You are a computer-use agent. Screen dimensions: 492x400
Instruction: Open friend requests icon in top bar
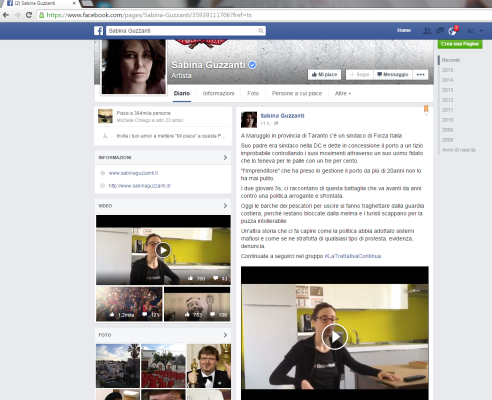(427, 31)
